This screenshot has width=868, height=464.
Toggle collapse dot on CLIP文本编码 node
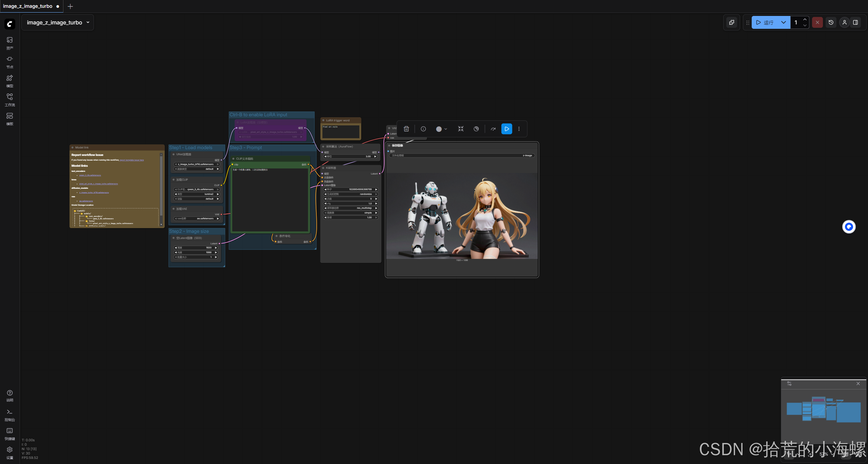coord(233,159)
